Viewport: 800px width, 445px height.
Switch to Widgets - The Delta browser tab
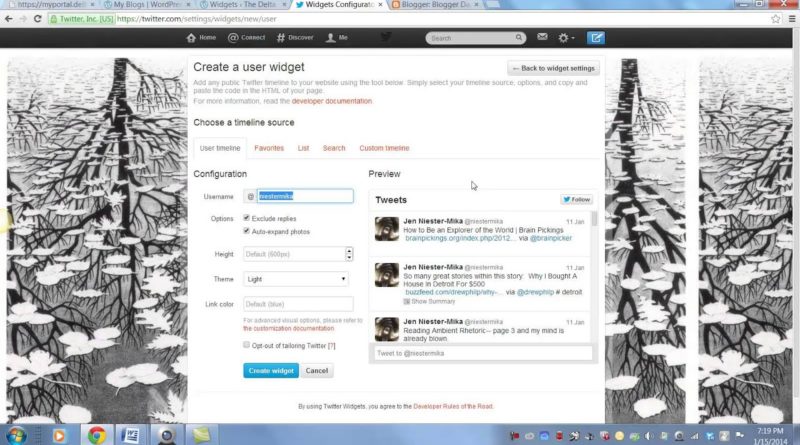(243, 5)
